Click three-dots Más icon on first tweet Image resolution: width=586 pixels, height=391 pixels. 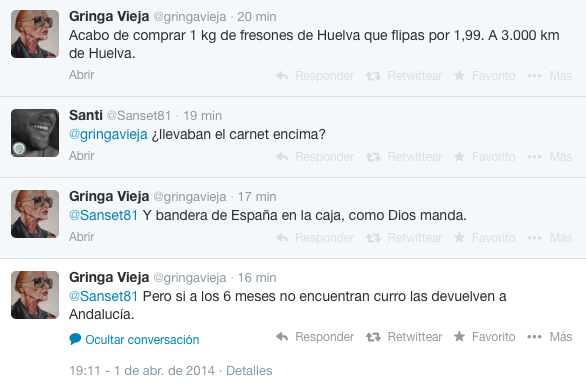(x=534, y=76)
